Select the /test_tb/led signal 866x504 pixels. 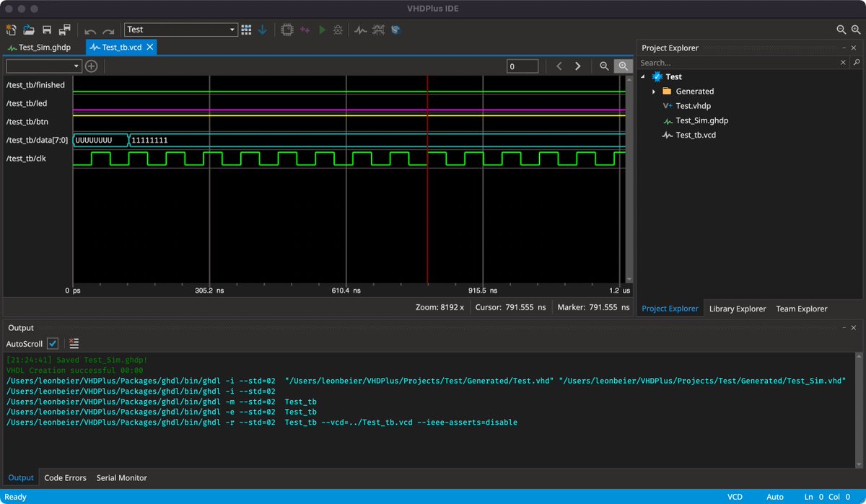coord(27,103)
